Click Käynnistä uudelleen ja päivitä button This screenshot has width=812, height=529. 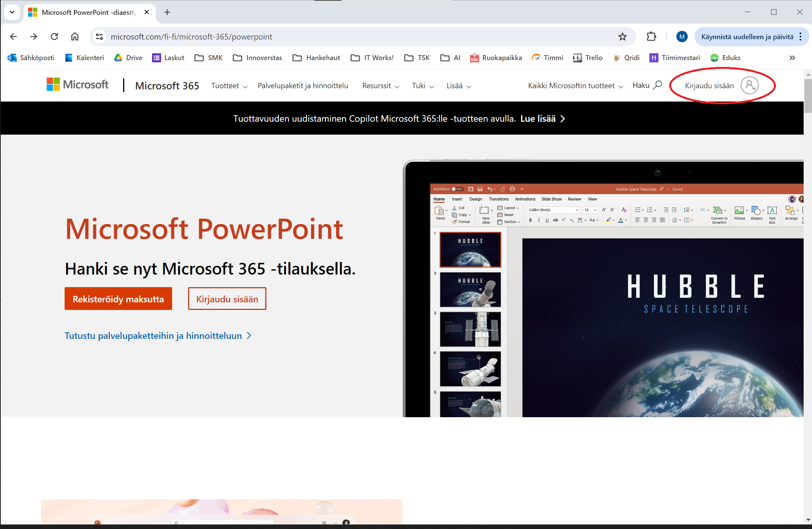pyautogui.click(x=747, y=37)
